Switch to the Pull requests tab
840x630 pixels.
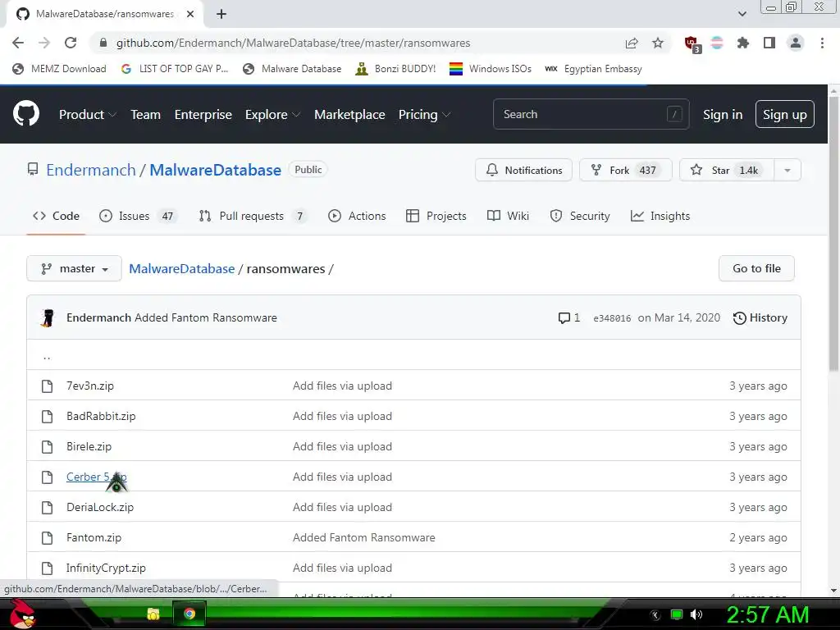[x=253, y=216]
